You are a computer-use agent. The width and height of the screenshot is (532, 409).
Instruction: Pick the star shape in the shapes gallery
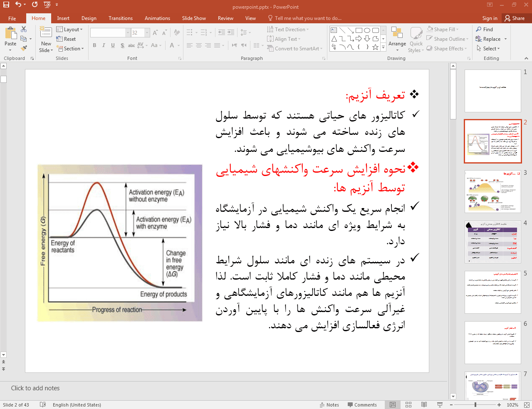point(375,47)
